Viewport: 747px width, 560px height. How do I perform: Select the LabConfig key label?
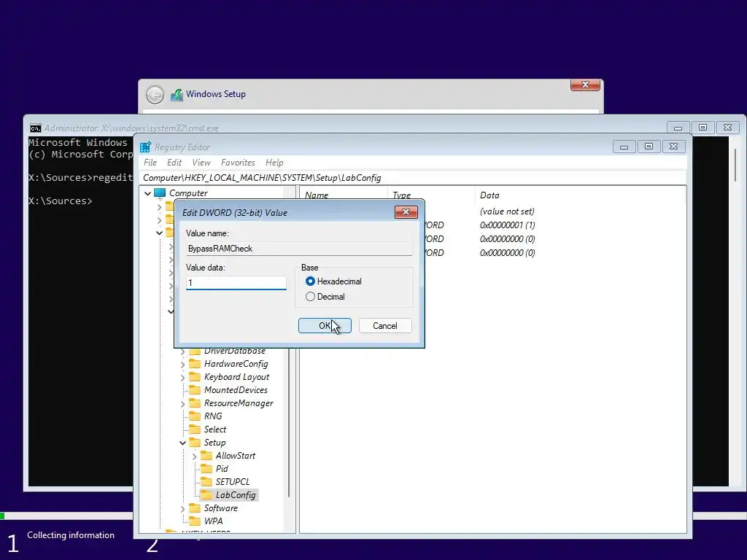[236, 495]
